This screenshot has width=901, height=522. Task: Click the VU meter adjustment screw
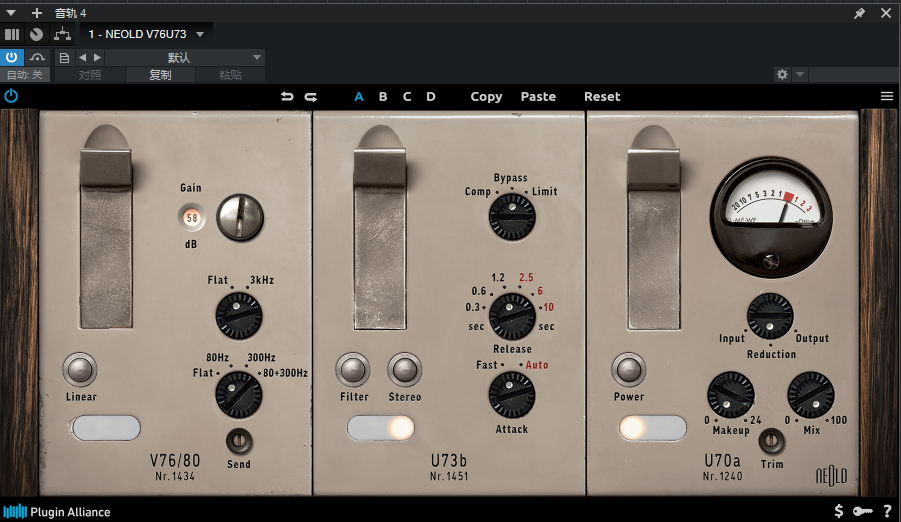coord(771,261)
